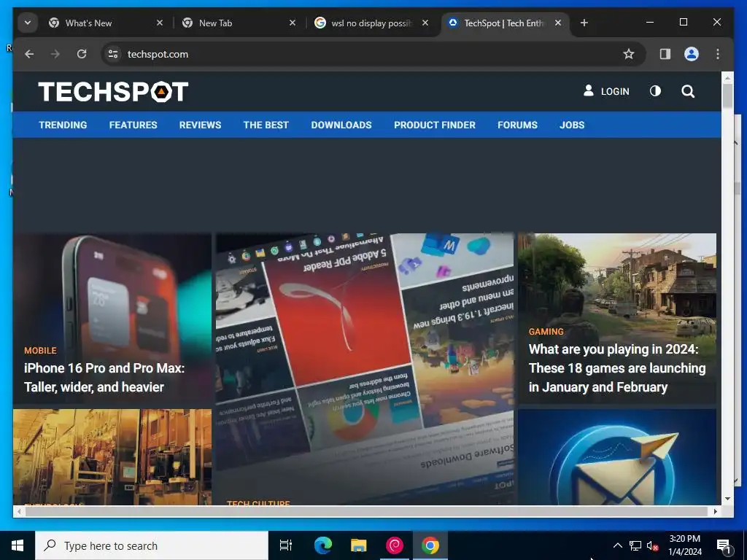Click the Type here to search box
747x560 pixels.
pyautogui.click(x=152, y=545)
